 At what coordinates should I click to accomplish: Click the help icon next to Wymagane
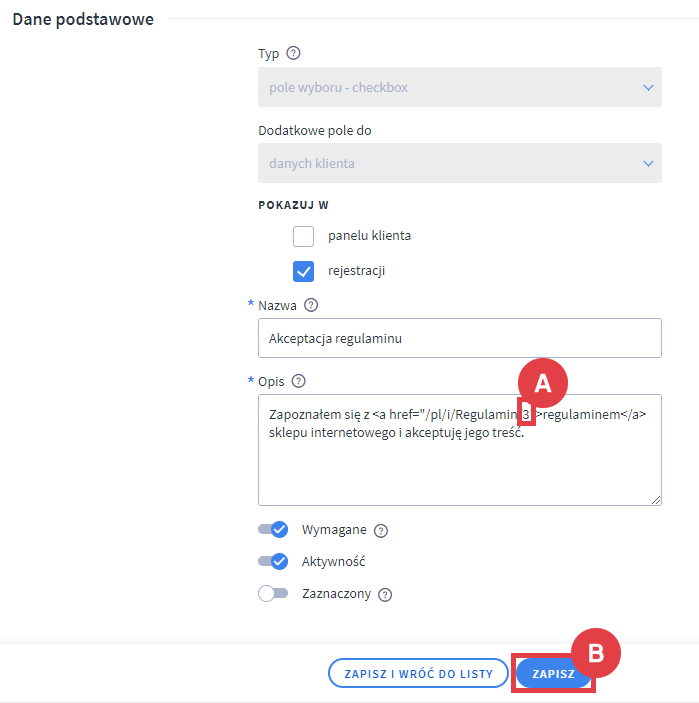(380, 531)
